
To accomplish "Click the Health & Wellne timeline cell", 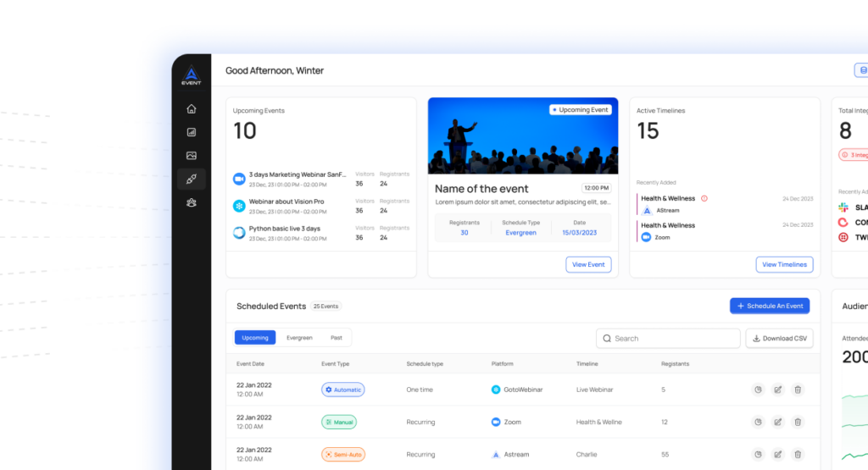I will (599, 422).
